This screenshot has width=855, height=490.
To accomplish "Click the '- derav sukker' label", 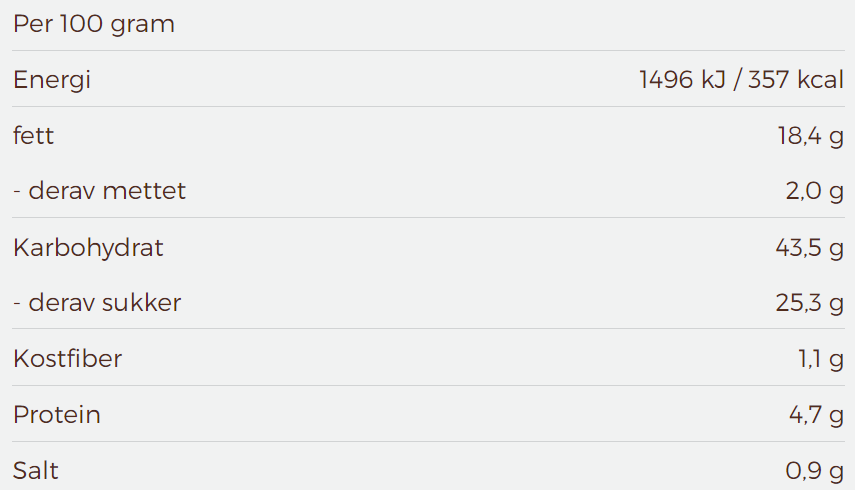I will pos(97,303).
